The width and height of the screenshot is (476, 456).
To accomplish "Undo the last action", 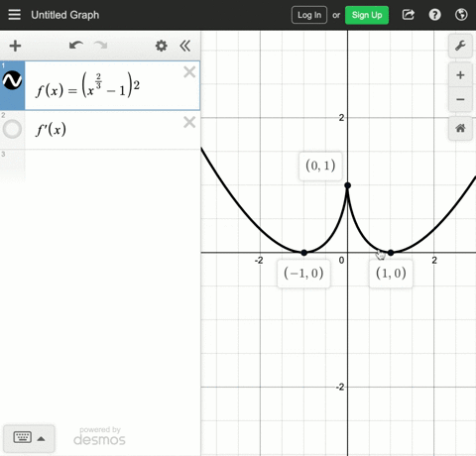I will [x=76, y=46].
